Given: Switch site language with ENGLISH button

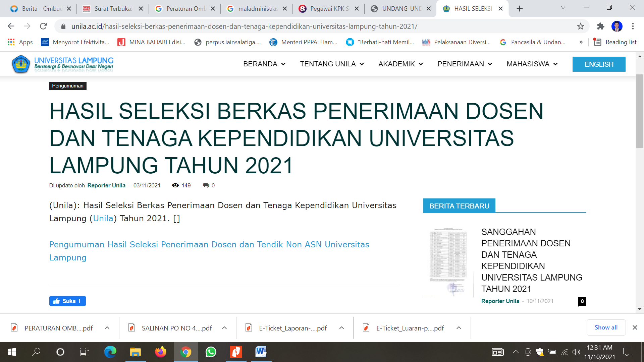Looking at the screenshot, I should (x=599, y=64).
